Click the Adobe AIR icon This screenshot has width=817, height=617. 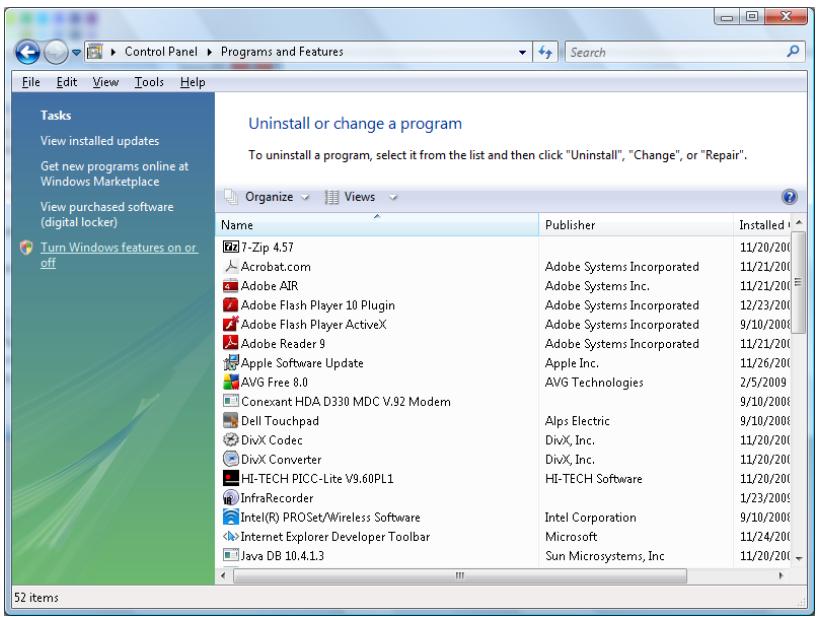coord(230,286)
